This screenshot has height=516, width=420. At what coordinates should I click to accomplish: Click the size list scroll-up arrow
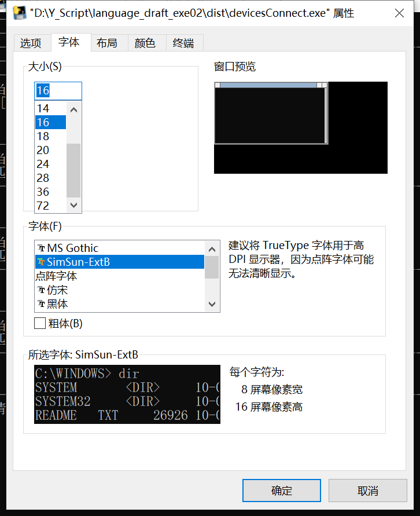pyautogui.click(x=73, y=110)
